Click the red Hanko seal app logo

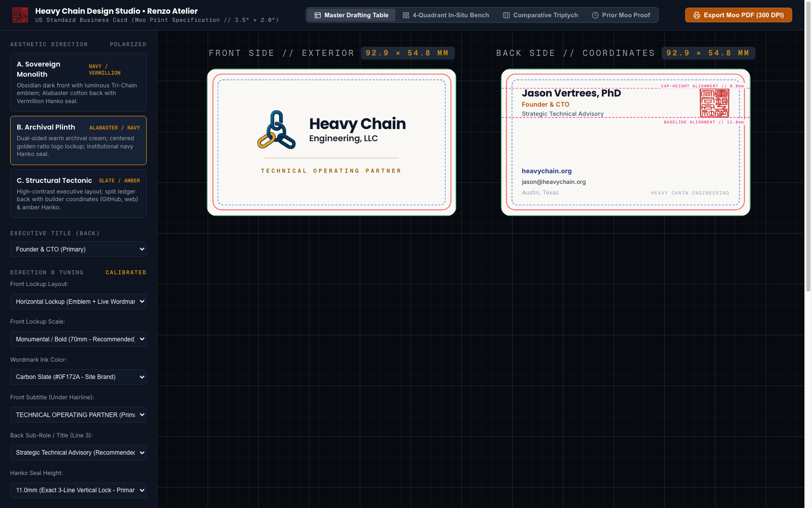[20, 15]
